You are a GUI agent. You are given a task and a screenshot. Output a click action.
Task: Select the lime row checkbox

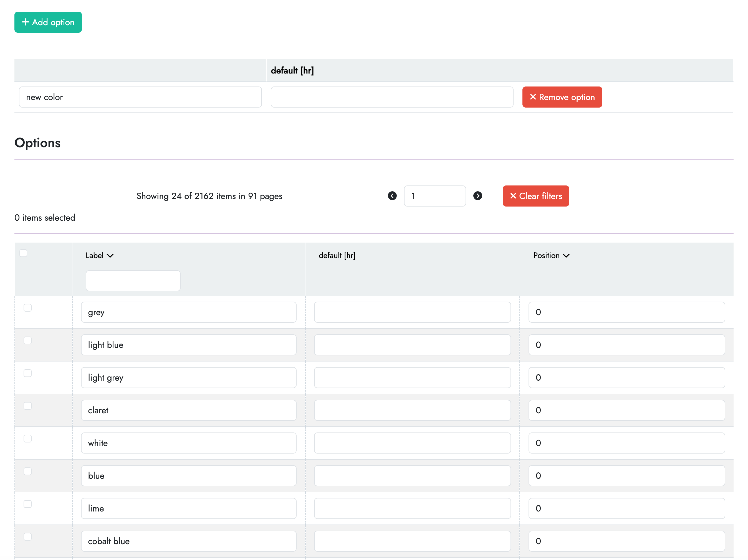tap(28, 504)
